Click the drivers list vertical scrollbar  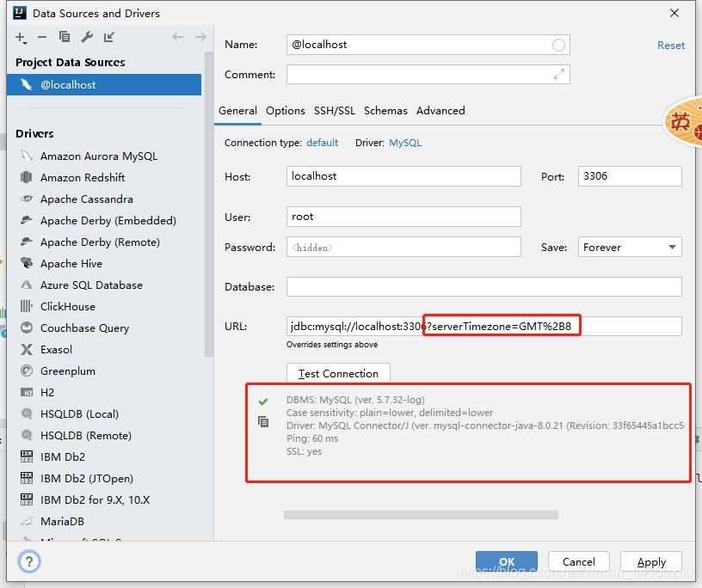pos(209,204)
